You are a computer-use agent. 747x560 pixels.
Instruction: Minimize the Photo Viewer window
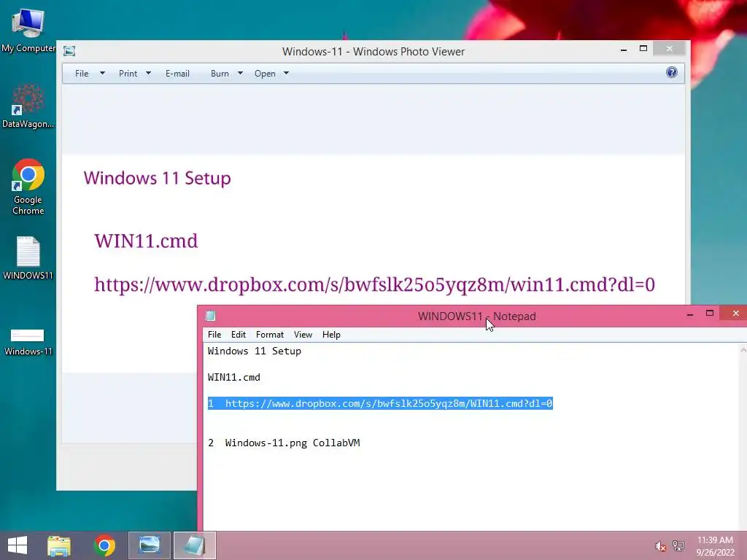coord(624,49)
